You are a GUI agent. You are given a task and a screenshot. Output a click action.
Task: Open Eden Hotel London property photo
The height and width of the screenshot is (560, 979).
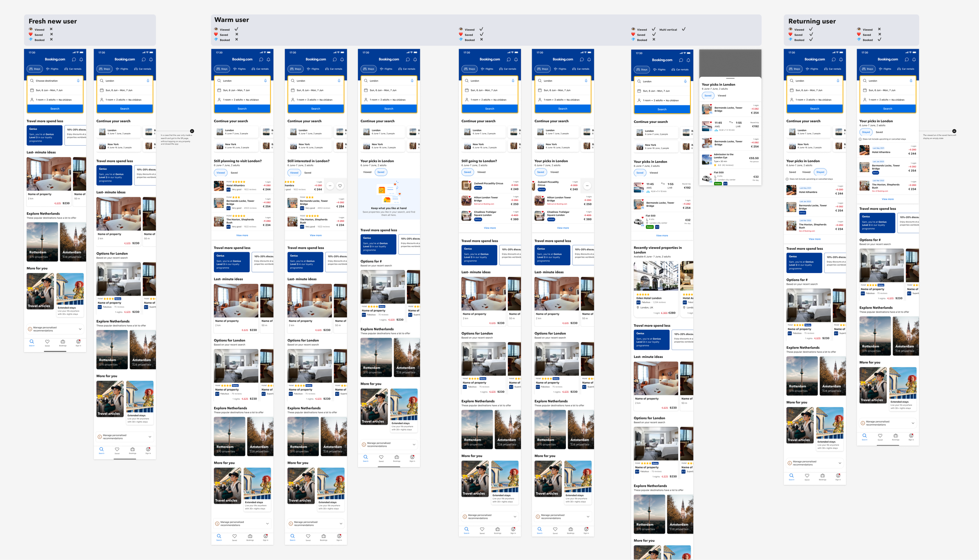(x=656, y=276)
